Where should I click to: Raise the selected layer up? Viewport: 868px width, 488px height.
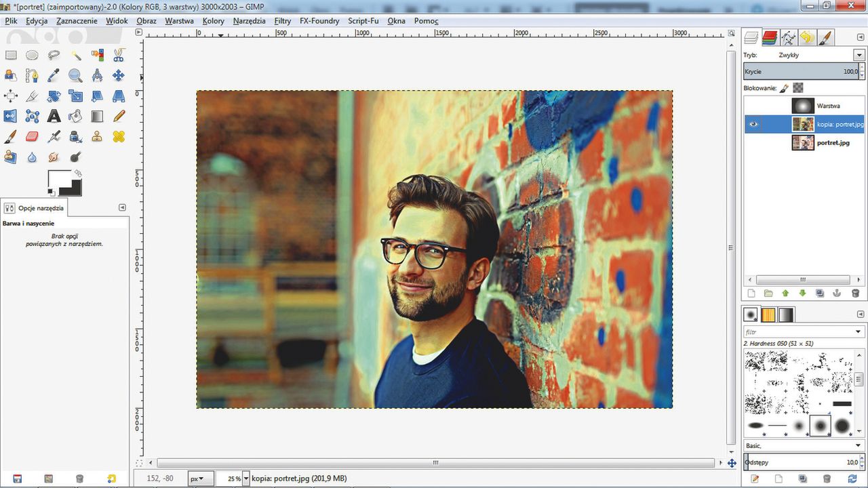coord(785,293)
